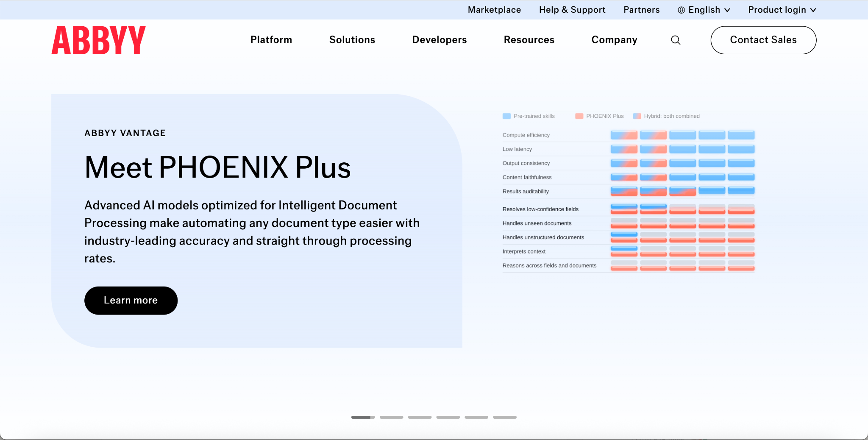
Task: Expand the English language dropdown
Action: [x=704, y=10]
